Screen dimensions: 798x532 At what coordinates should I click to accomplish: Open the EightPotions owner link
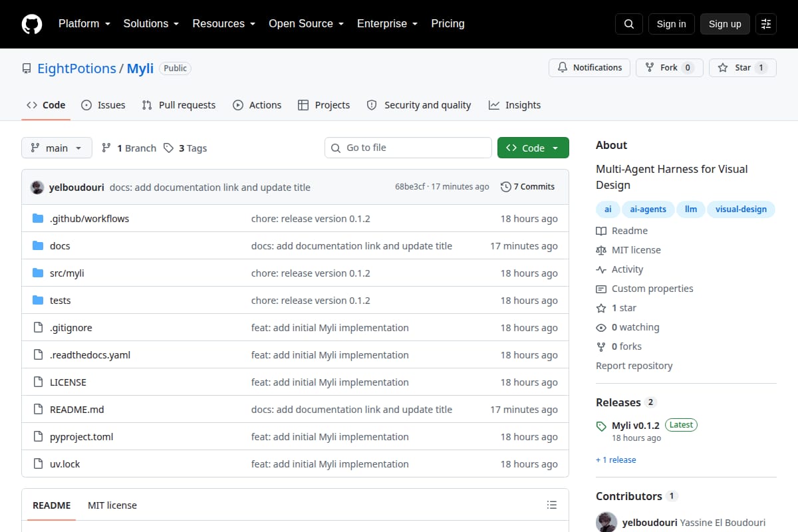[x=76, y=68]
